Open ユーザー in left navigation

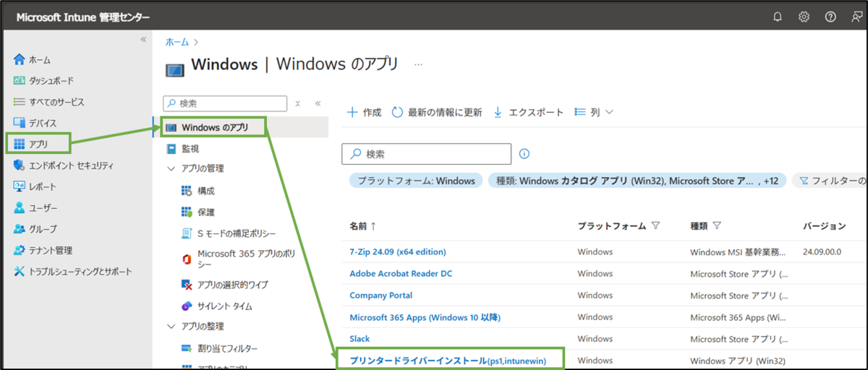click(35, 208)
